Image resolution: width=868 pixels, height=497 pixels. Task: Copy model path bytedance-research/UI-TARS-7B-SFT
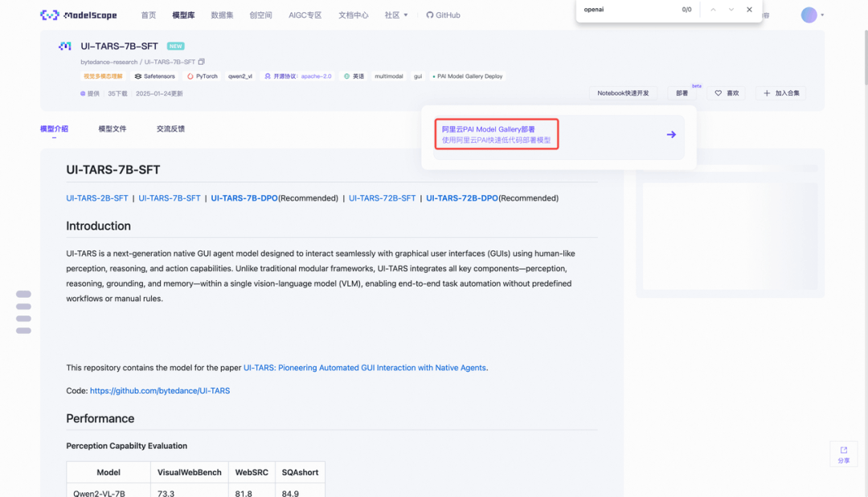tap(202, 61)
